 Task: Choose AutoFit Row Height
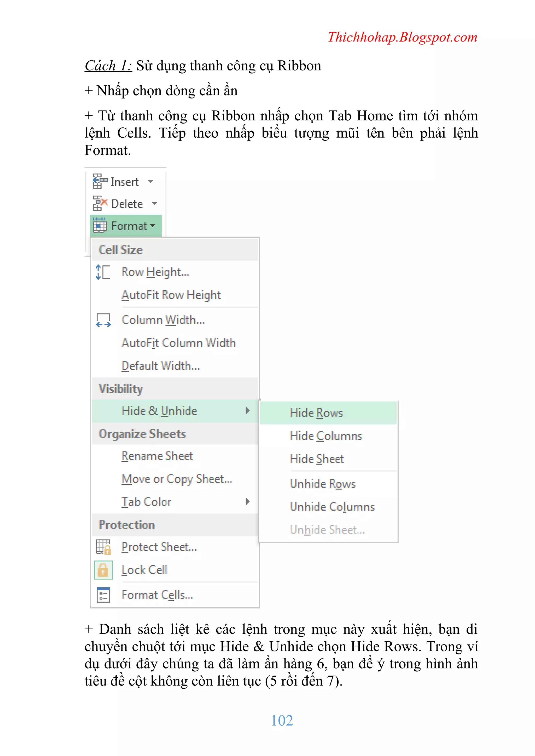(171, 295)
